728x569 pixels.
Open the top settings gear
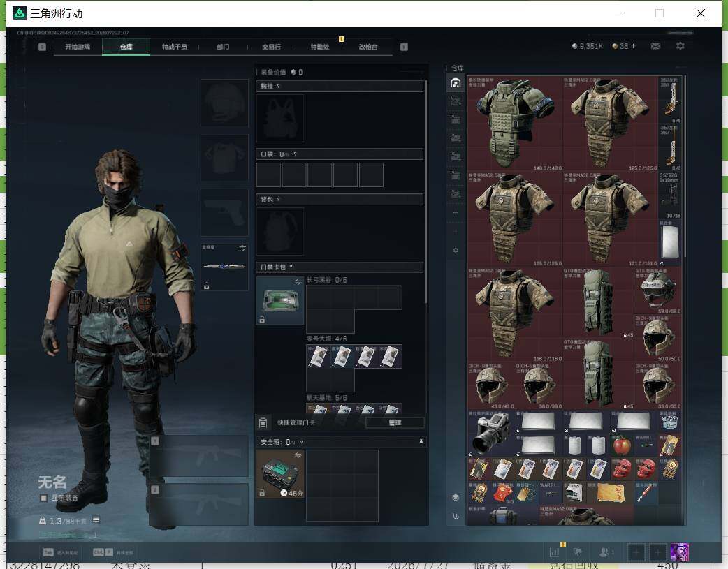tap(680, 46)
